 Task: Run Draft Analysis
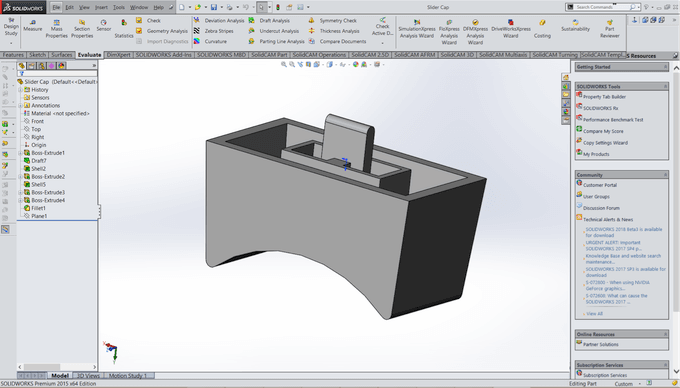pyautogui.click(x=269, y=20)
